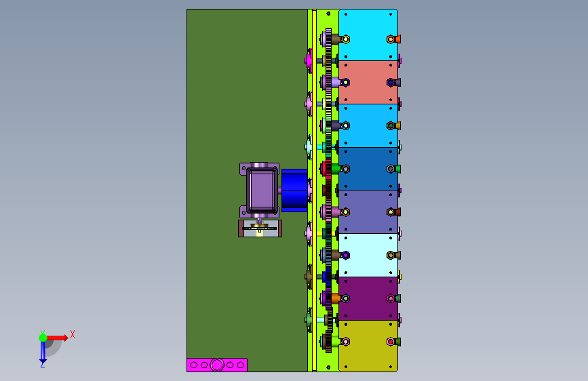
Task: Select the purple hex nut on pale cyan panel
Action: pos(346,256)
